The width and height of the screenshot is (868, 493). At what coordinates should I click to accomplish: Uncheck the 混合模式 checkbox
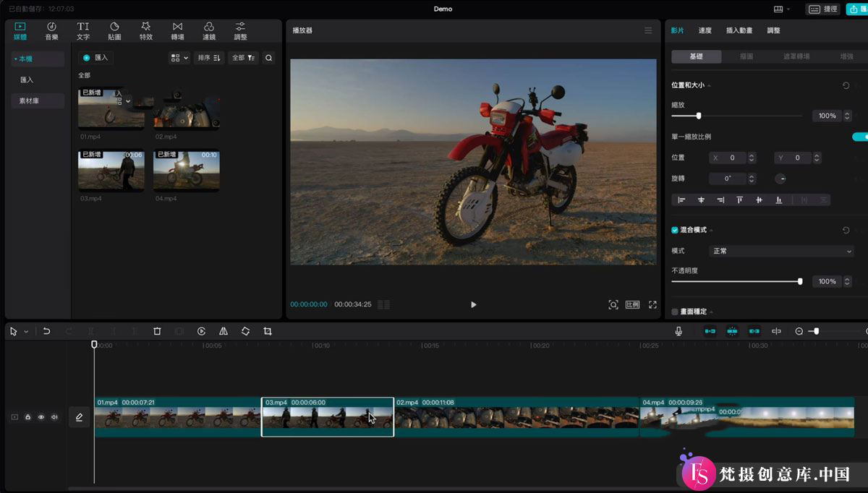675,230
